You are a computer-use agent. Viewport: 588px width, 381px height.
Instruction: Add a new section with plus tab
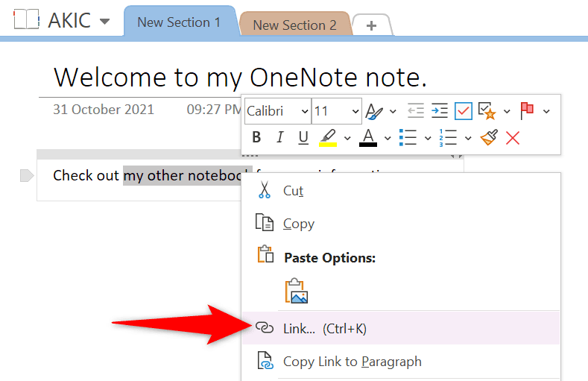point(372,25)
